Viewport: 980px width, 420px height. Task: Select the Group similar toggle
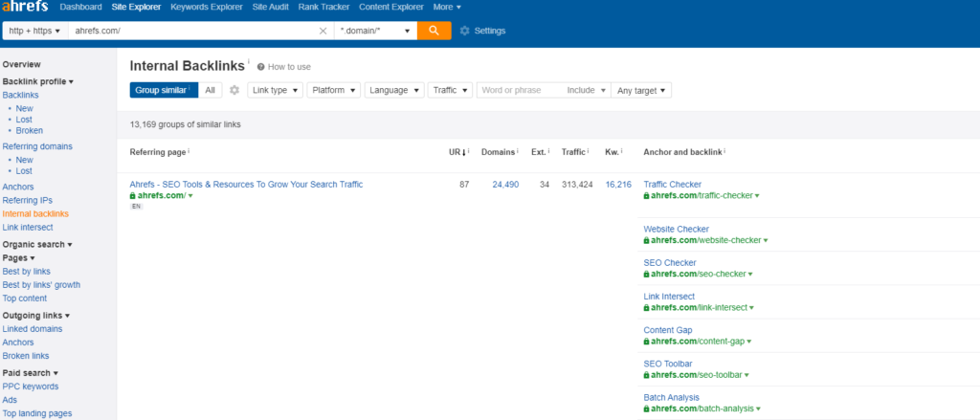pyautogui.click(x=164, y=90)
